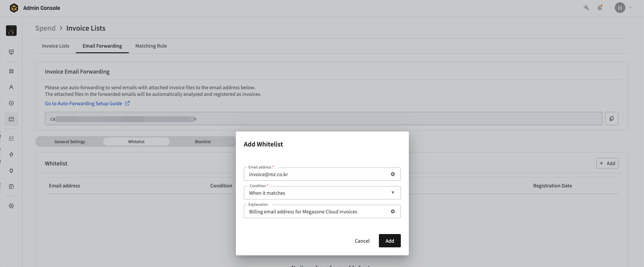Select the Whitelist segment
The image size is (644, 267).
coord(136,141)
